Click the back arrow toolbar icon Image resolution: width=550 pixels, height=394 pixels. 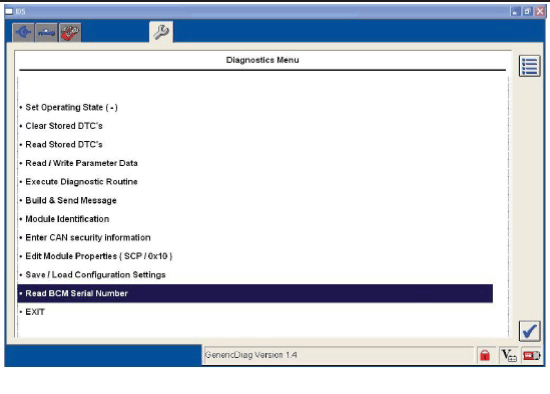[24, 32]
